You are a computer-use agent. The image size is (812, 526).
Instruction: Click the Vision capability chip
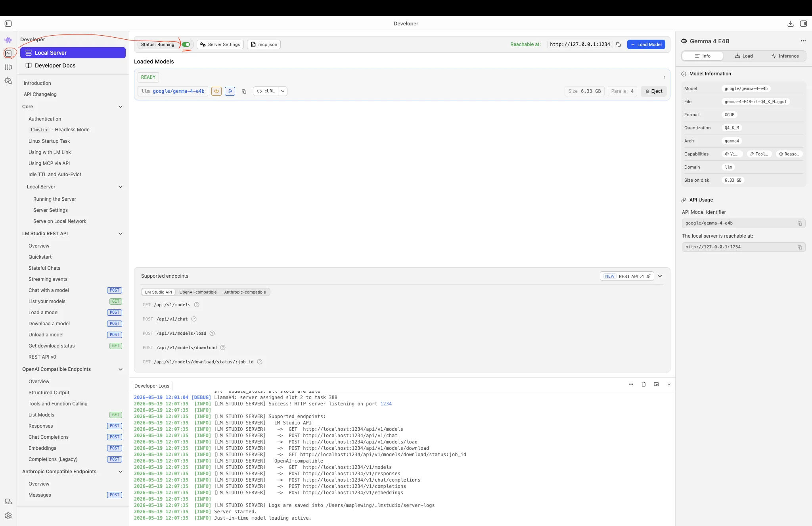tap(732, 154)
